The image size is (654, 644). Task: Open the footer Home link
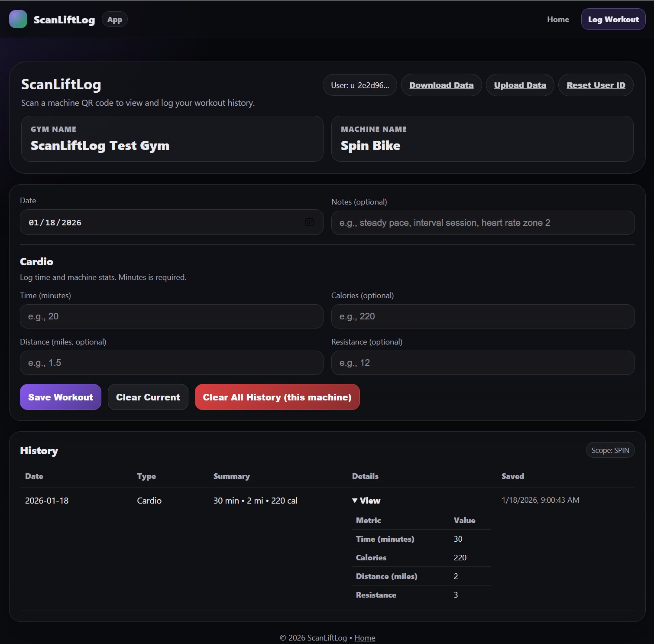tap(364, 637)
